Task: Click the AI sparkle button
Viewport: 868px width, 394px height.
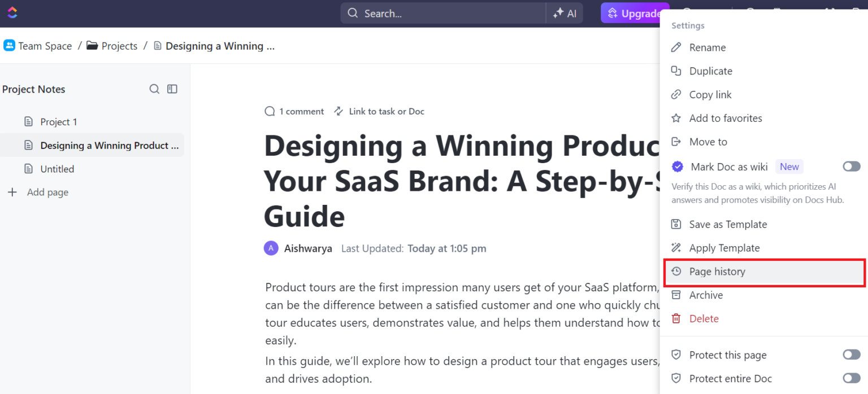Action: click(565, 14)
